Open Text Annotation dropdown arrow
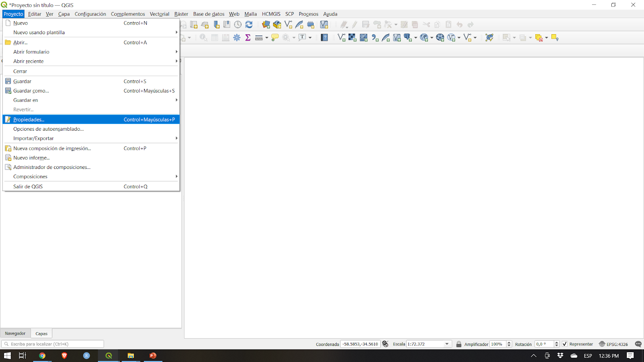 [x=310, y=38]
